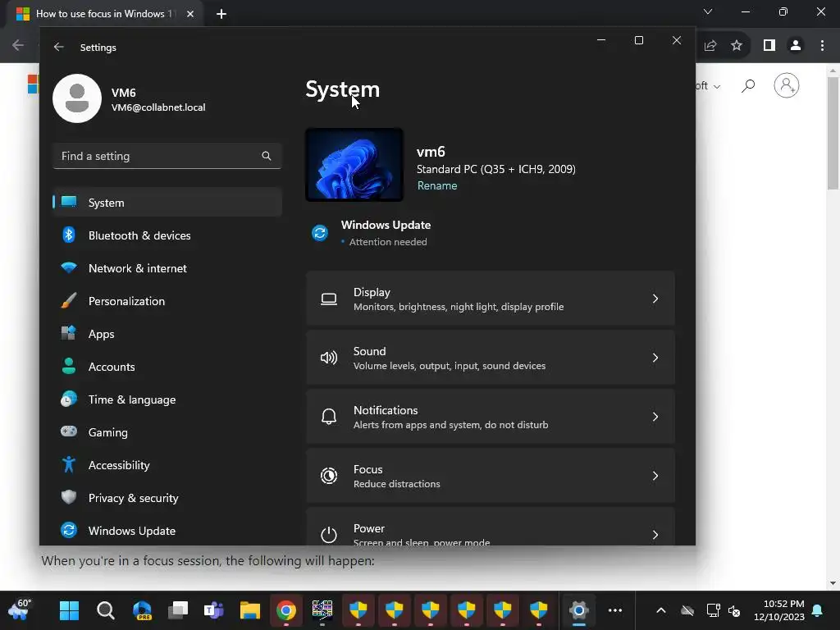This screenshot has width=840, height=630.
Task: Click the VM6@collabnet.local account email
Action: click(158, 107)
